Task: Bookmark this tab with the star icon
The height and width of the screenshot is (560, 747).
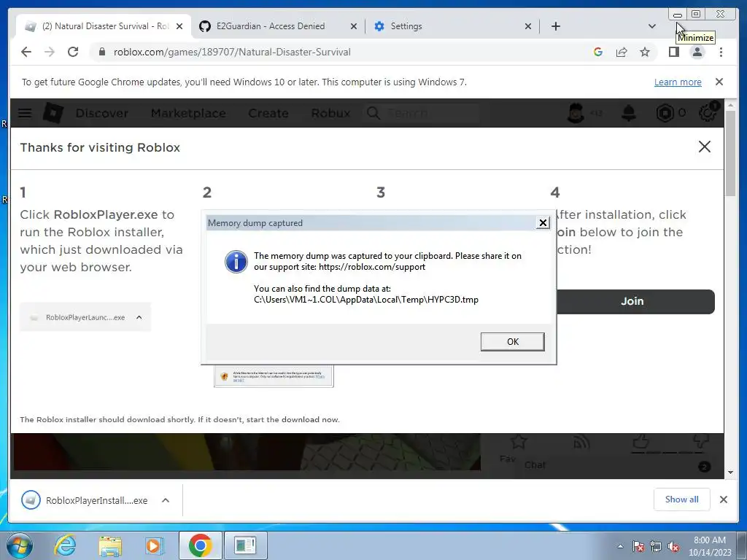Action: pos(645,52)
